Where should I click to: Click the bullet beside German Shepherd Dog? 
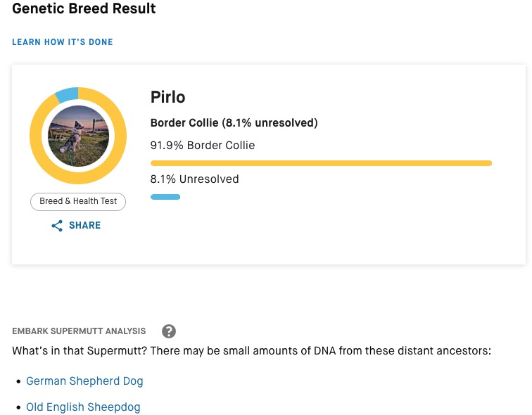pyautogui.click(x=18, y=382)
